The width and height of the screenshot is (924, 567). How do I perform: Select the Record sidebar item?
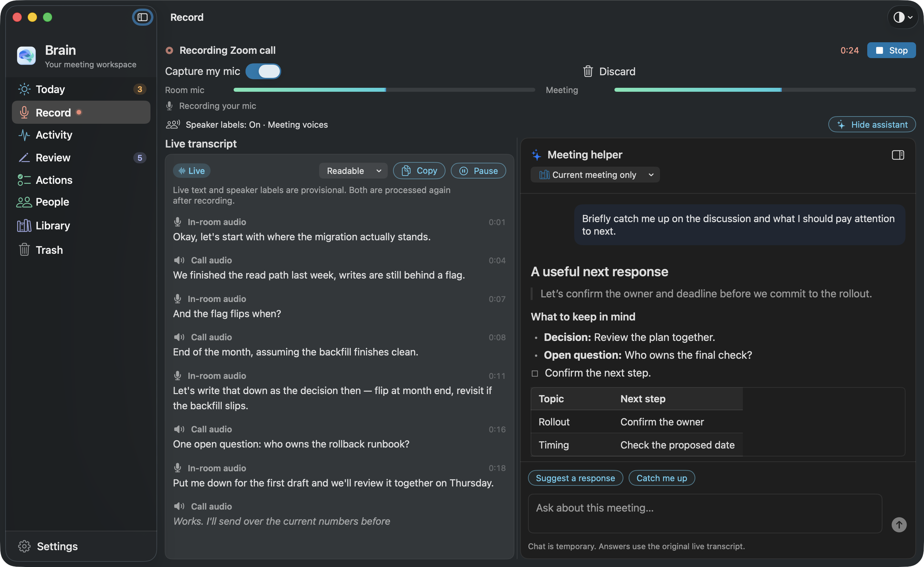[x=81, y=113]
